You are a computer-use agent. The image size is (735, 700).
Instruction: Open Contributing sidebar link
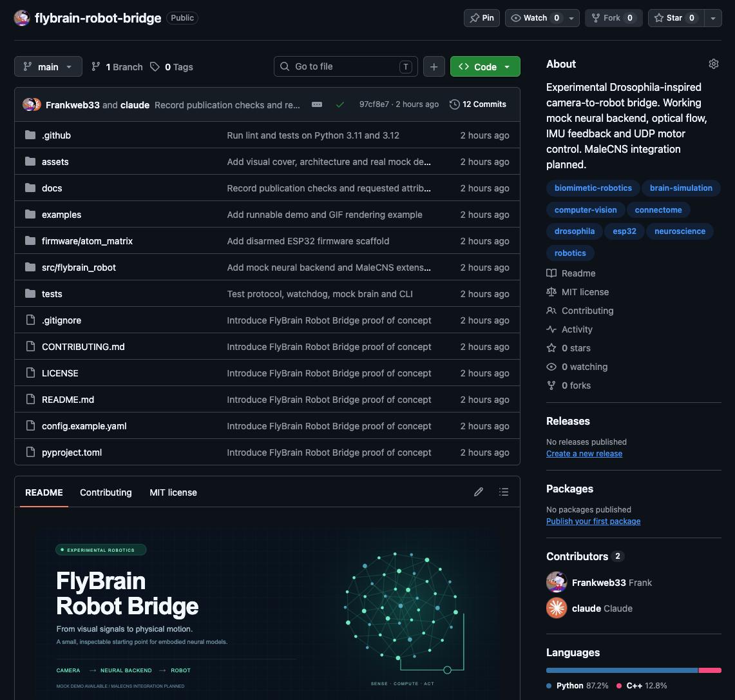pyautogui.click(x=580, y=311)
